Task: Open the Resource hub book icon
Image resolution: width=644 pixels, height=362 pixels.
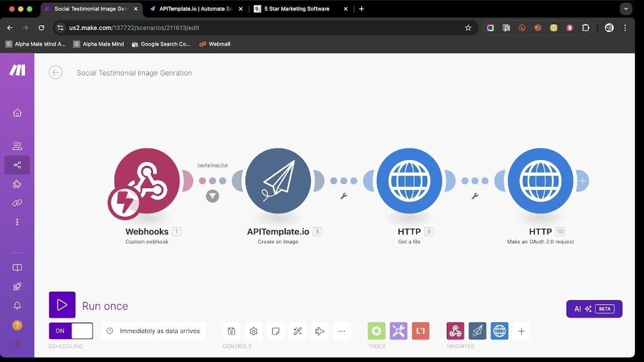Action: 17,268
